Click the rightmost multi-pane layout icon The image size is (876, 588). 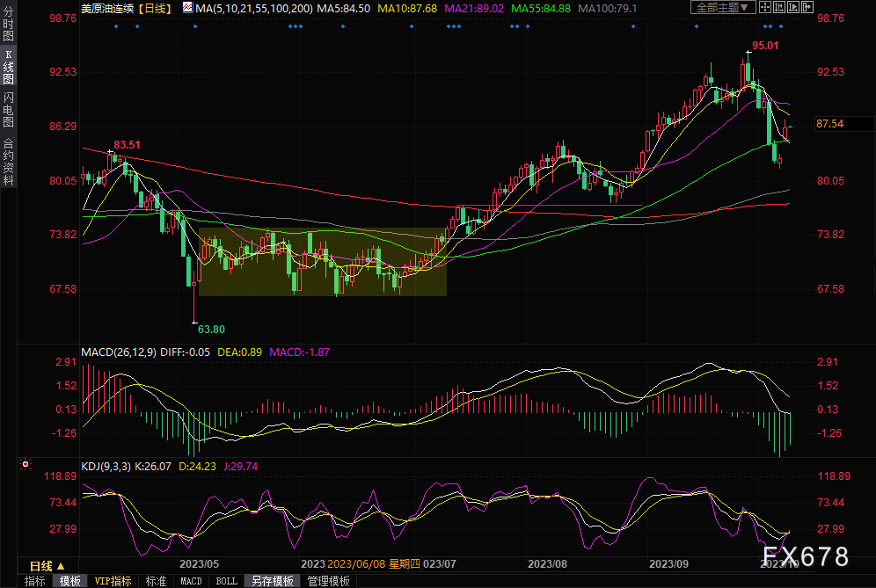click(x=807, y=7)
